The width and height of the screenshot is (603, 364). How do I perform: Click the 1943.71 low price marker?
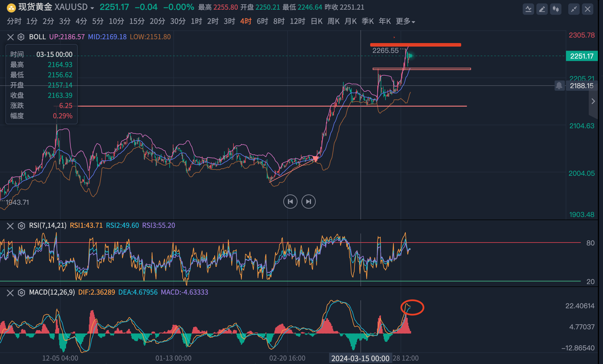17,202
